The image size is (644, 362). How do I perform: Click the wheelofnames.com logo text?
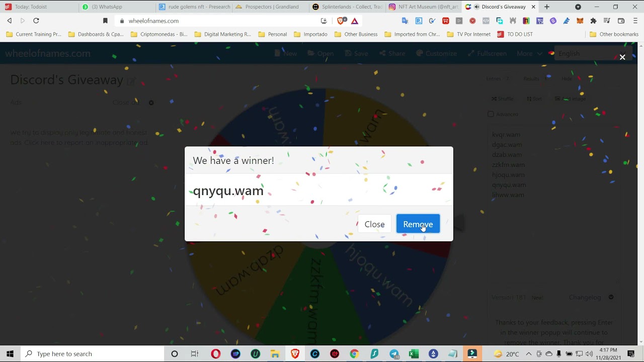48,53
